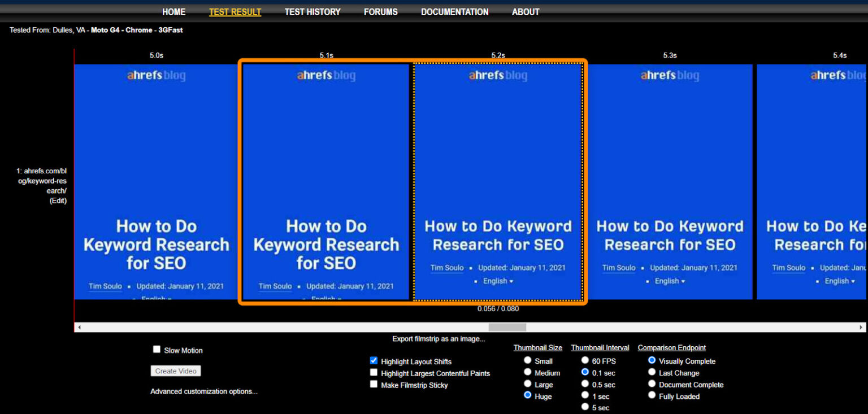
Task: Choose Document Complete as the endpoint
Action: tap(652, 384)
